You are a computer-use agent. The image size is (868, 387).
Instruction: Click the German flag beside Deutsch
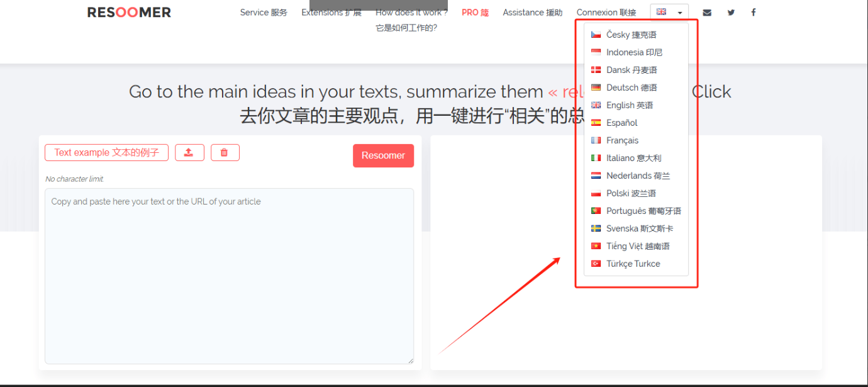pyautogui.click(x=596, y=87)
